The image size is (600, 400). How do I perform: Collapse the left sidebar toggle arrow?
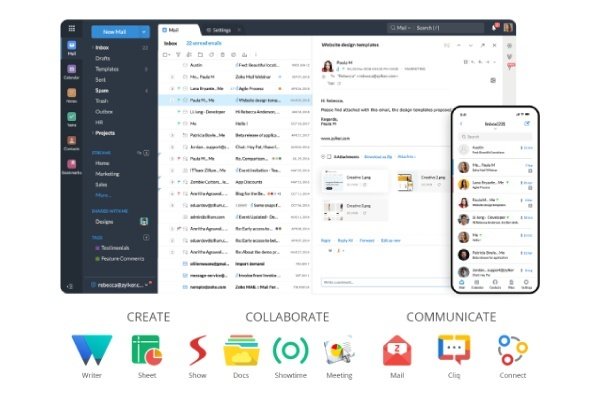point(70,286)
